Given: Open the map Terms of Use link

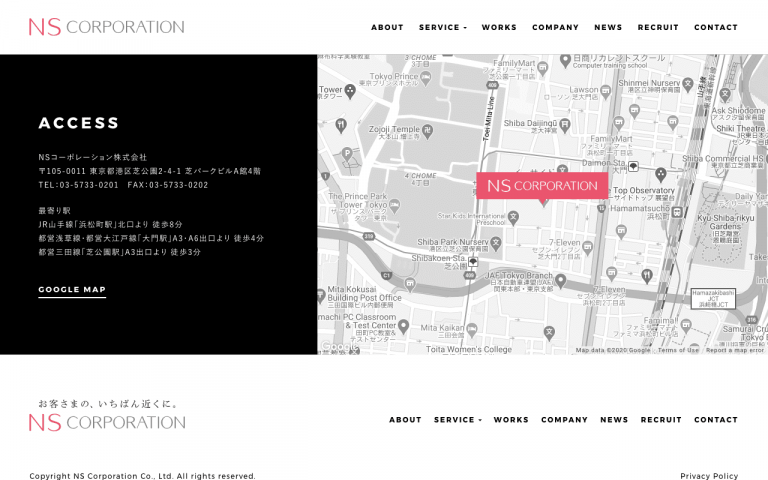Looking at the screenshot, I should pos(678,350).
